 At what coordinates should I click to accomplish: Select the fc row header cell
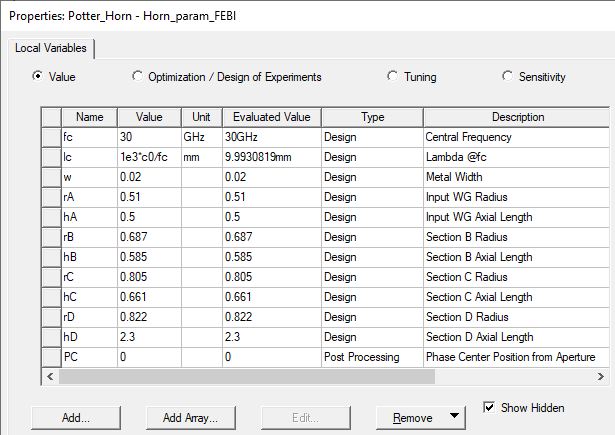click(51, 137)
